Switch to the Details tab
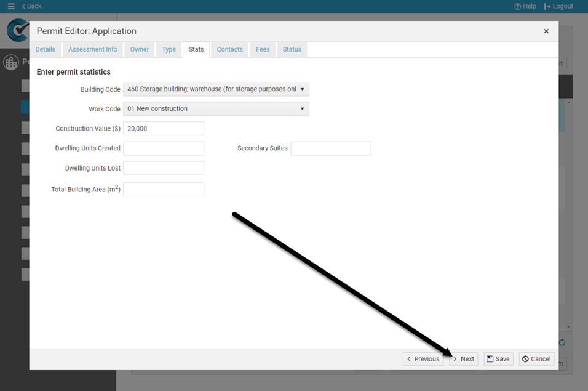The image size is (588, 391). (46, 50)
